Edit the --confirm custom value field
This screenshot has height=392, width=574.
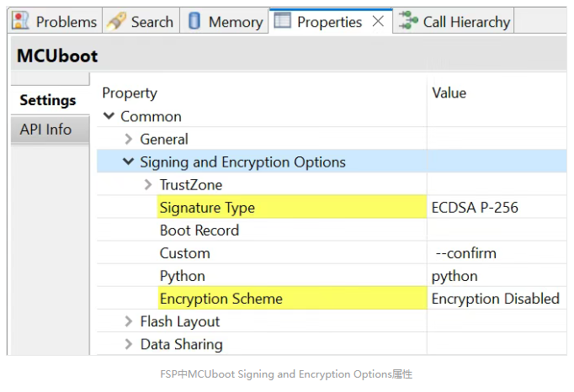pos(497,253)
